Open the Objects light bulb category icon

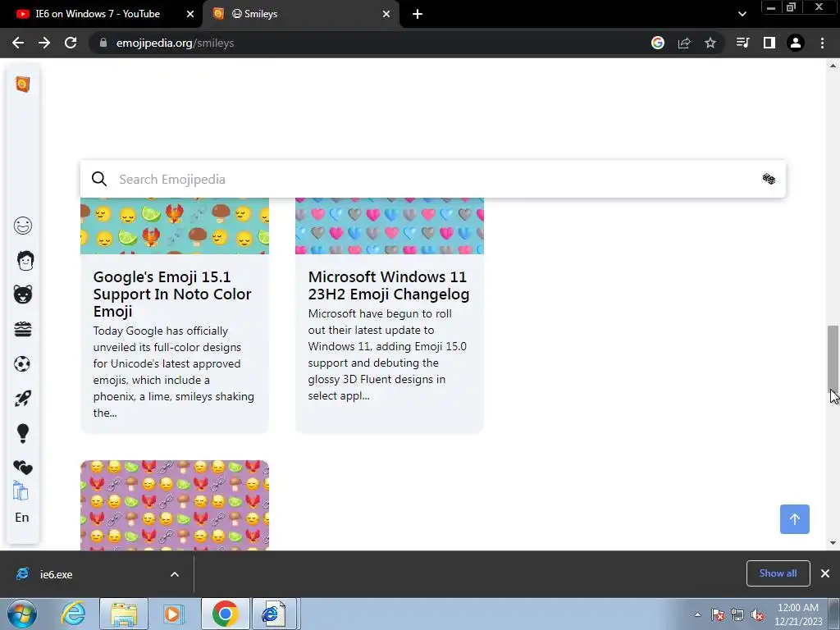[22, 433]
